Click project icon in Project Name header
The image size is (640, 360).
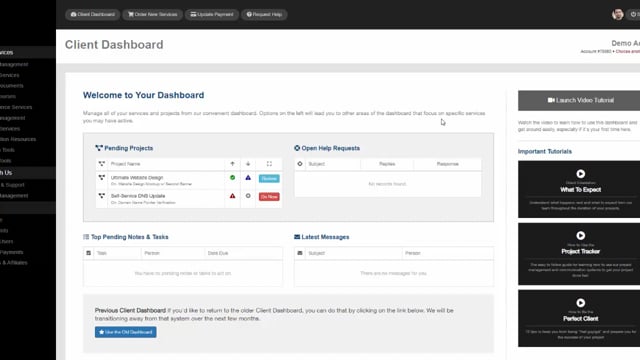tap(102, 164)
